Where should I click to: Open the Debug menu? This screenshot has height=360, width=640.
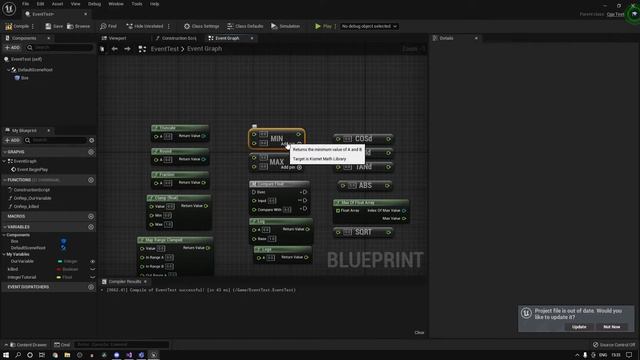(94, 4)
